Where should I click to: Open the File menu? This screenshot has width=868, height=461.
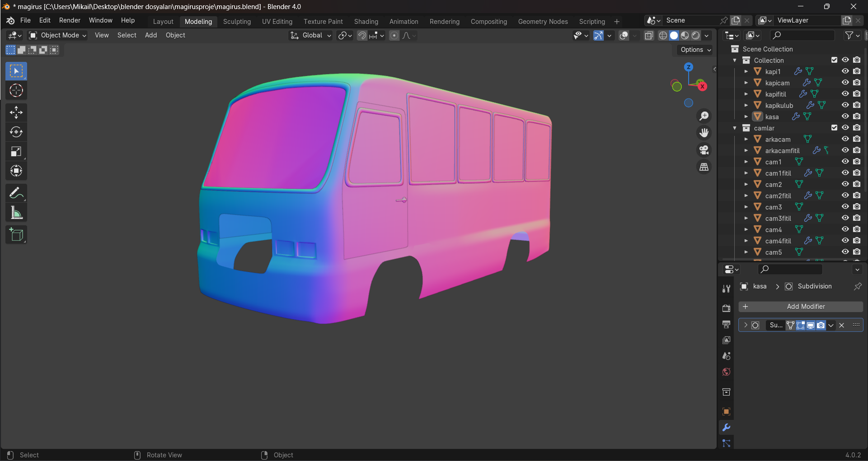point(25,20)
